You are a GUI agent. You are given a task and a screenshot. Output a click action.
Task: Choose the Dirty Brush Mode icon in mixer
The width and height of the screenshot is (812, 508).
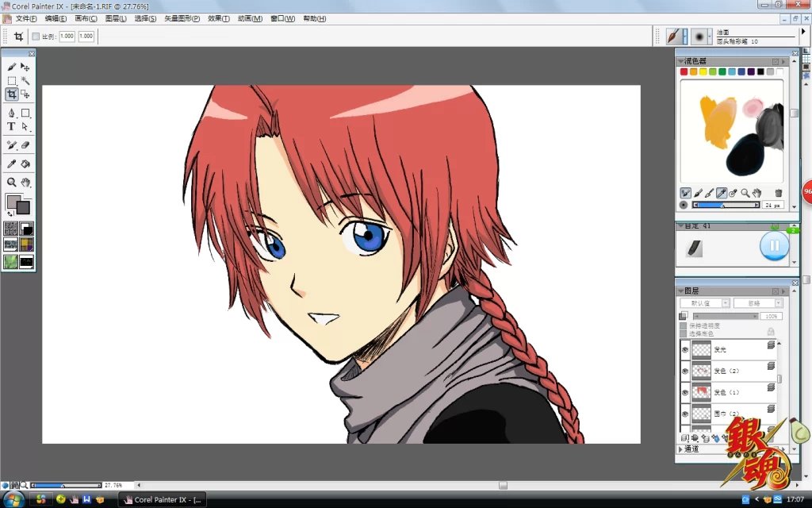685,193
